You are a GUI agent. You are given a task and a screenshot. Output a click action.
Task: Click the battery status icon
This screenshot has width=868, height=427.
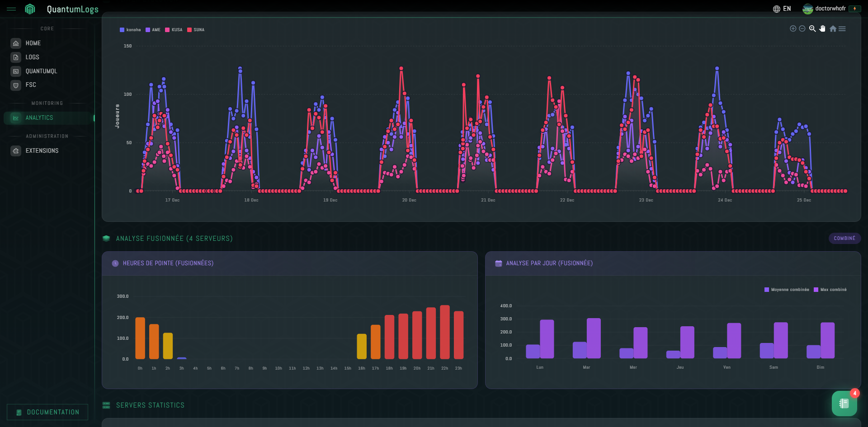(x=854, y=9)
